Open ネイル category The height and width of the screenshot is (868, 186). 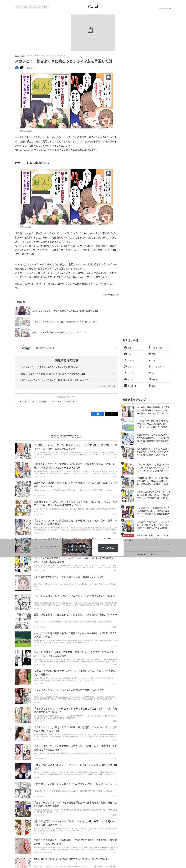coord(159,361)
